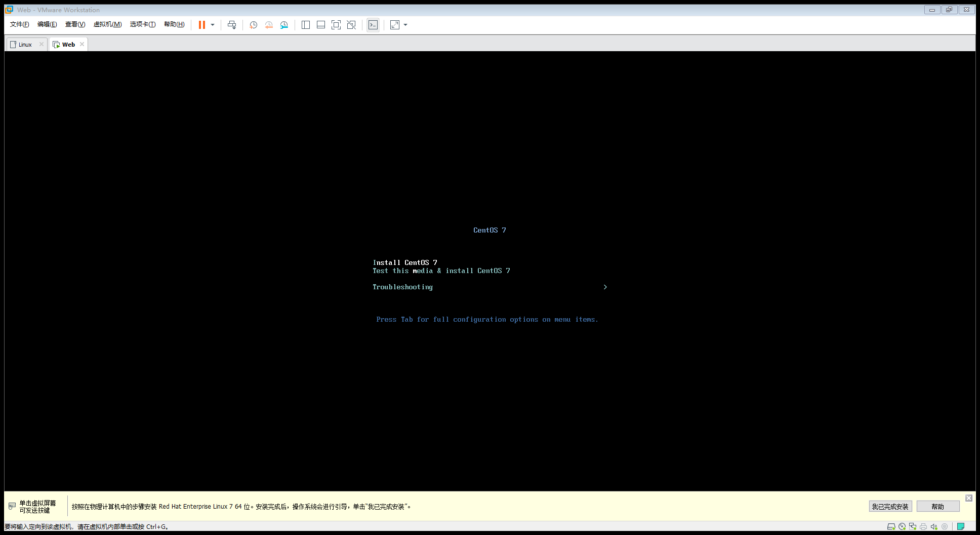Toggle the library sidebar panel icon
Image resolution: width=980 pixels, height=535 pixels.
306,25
